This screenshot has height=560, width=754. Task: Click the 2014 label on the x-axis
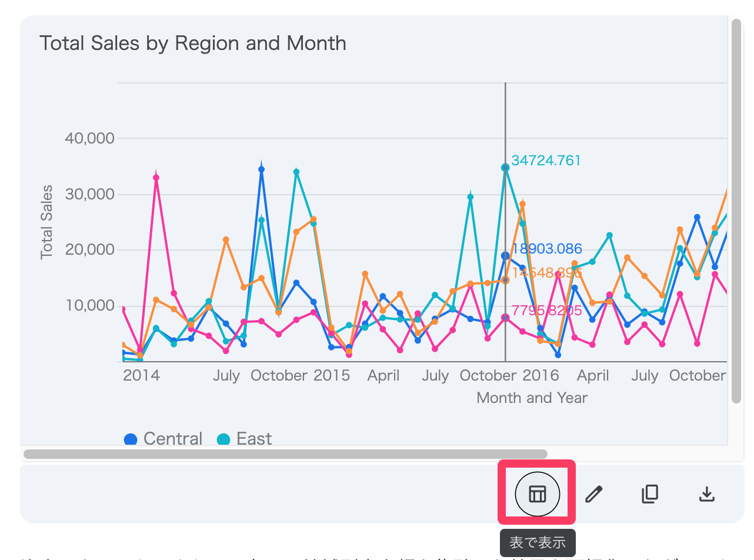141,376
